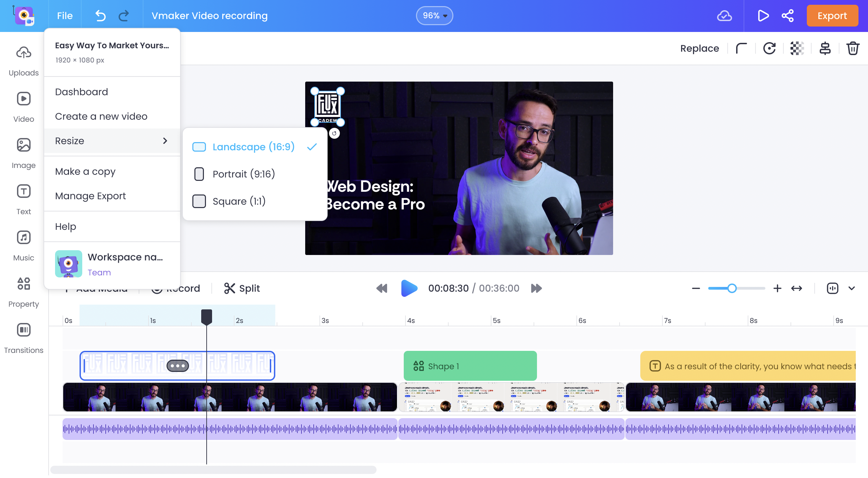This screenshot has height=478, width=868.
Task: Open the Property panel icon
Action: click(23, 284)
